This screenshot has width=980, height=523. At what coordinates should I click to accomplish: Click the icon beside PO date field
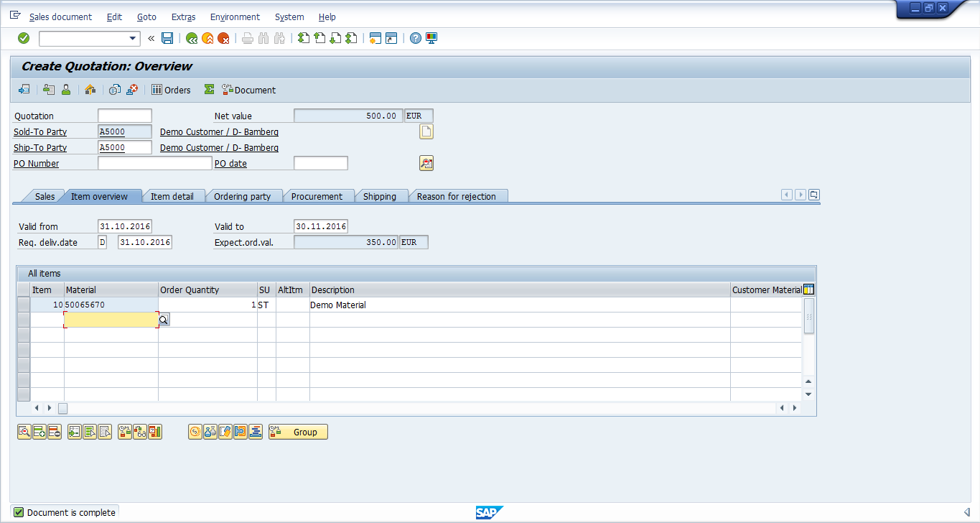click(x=426, y=163)
